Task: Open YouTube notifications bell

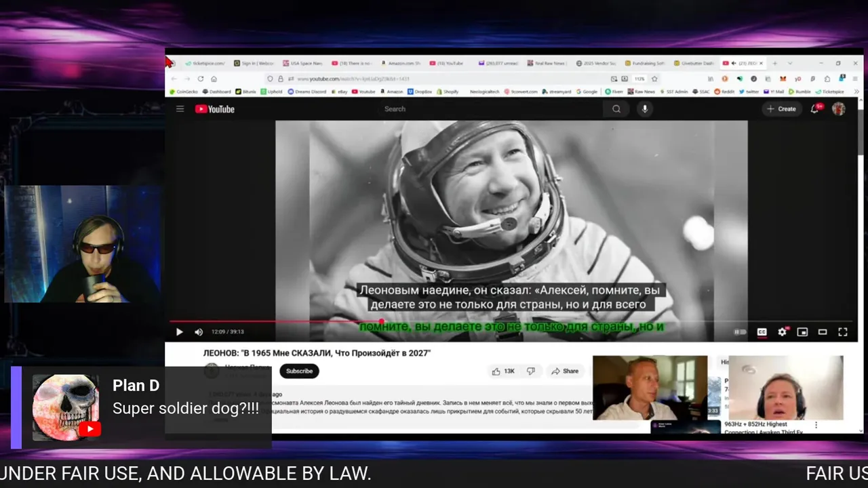Action: tap(815, 108)
